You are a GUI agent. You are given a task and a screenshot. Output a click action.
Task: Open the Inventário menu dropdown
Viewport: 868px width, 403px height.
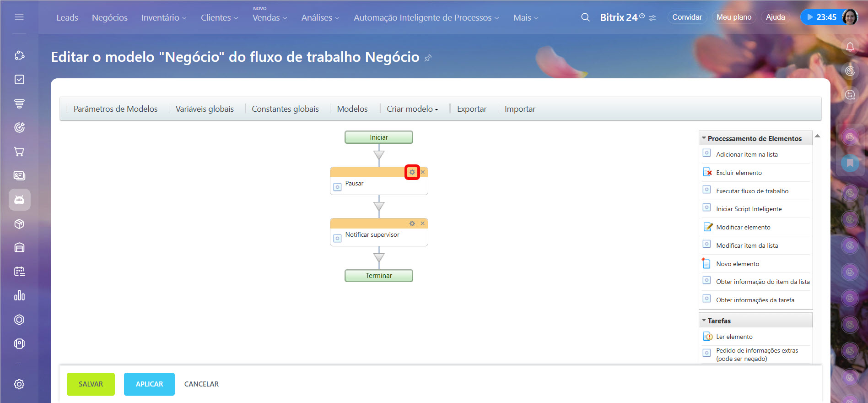tap(163, 18)
